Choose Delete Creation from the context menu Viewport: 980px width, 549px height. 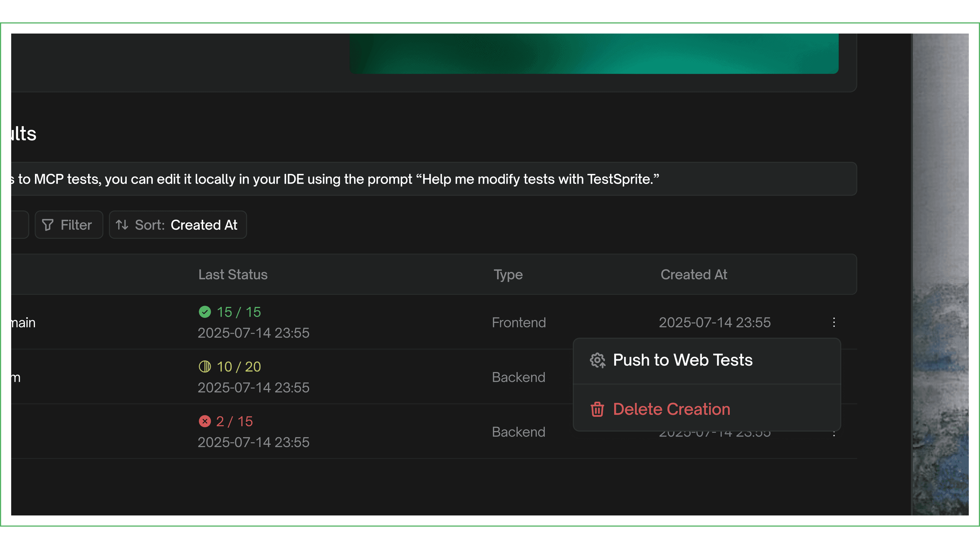point(672,410)
